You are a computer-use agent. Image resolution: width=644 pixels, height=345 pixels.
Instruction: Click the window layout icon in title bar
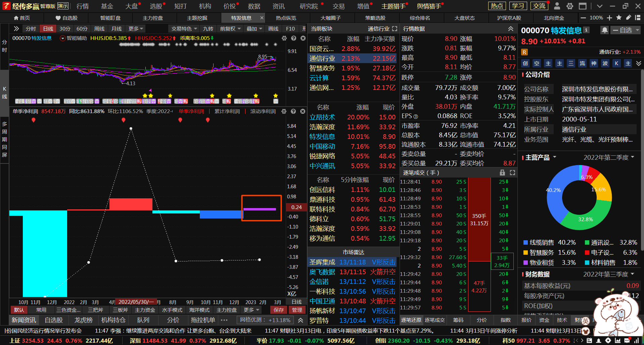point(583,6)
